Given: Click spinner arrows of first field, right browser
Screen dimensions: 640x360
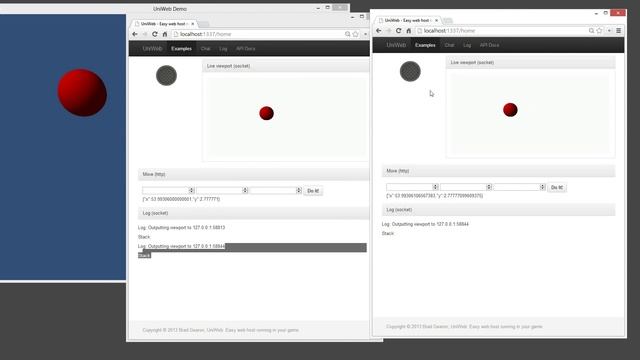Looking at the screenshot, I should [x=435, y=187].
